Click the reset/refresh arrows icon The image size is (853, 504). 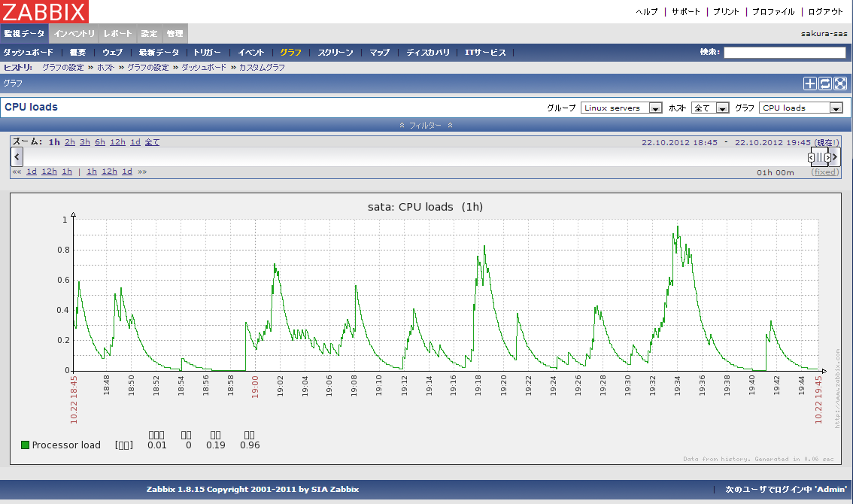click(825, 83)
